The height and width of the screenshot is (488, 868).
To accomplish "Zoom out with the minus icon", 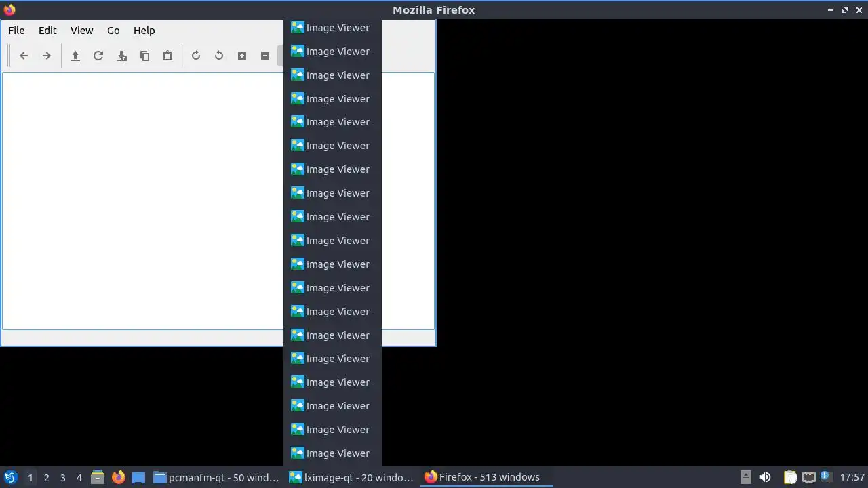I will coord(265,56).
